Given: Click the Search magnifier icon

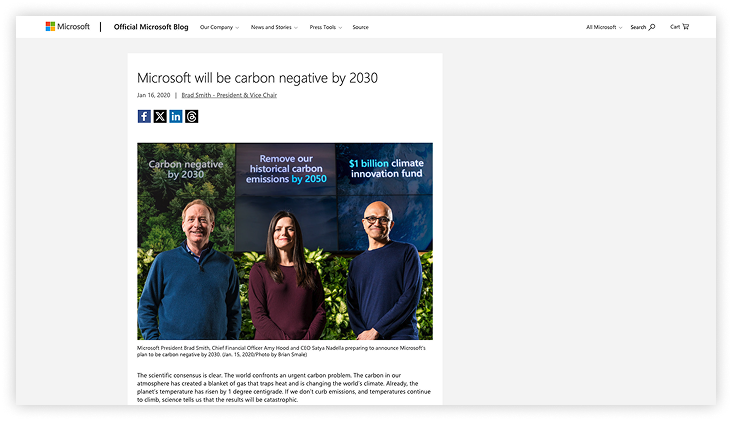Looking at the screenshot, I should [x=652, y=27].
